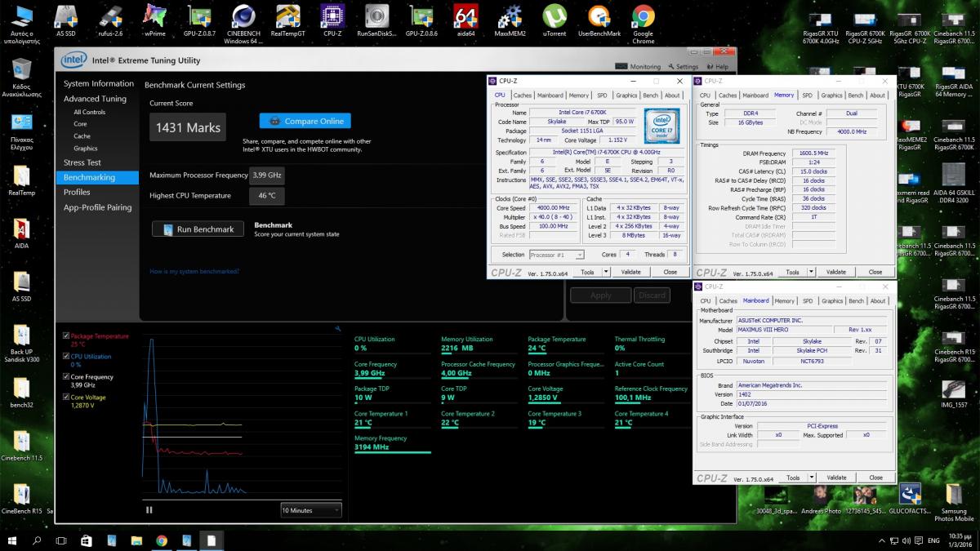980x551 pixels.
Task: Pause the monitoring graph
Action: tap(149, 510)
